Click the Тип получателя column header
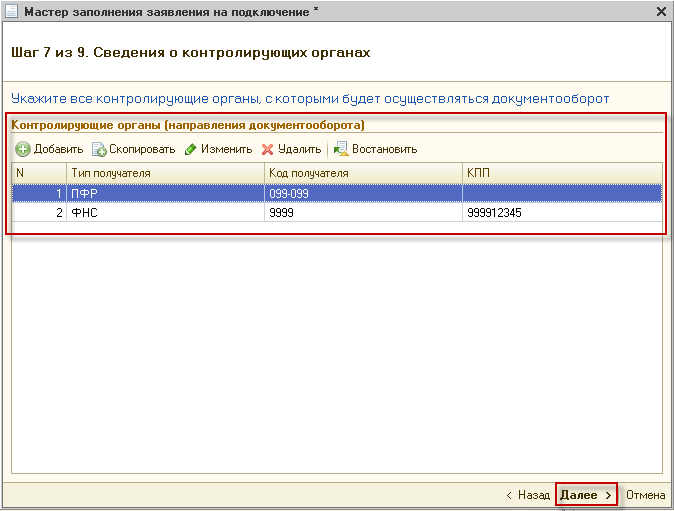Screen dimensions: 674x511 (165, 173)
